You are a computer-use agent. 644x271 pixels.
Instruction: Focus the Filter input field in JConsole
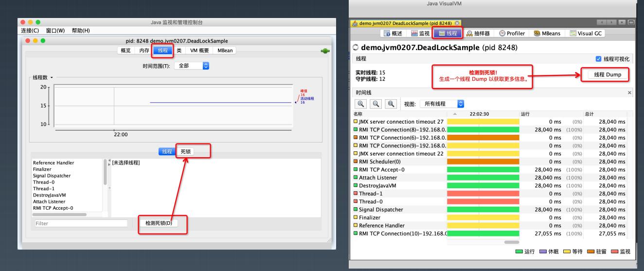pos(81,223)
